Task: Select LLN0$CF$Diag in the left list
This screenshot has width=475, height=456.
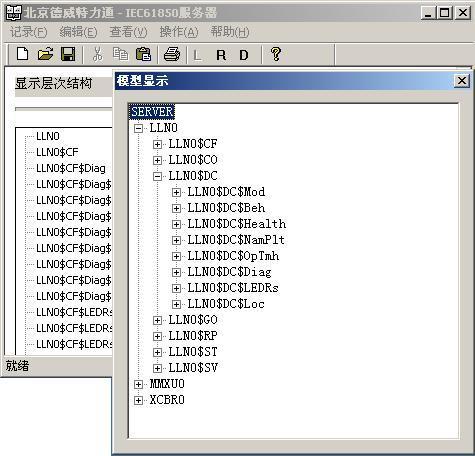Action: pos(71,168)
